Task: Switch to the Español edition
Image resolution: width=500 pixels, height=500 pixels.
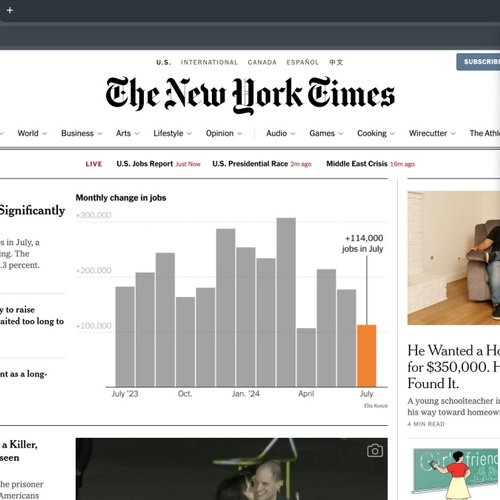Action: (x=303, y=62)
